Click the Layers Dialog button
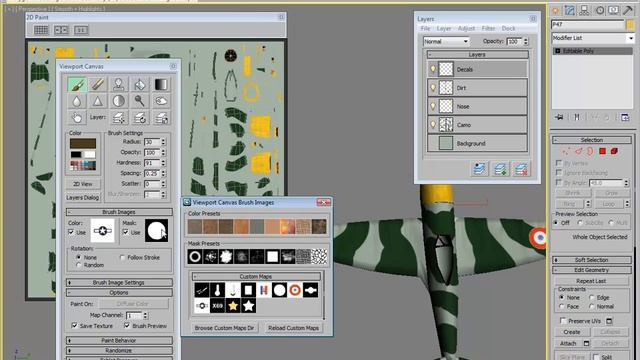Screen dimensions: 640x360 tap(82, 198)
